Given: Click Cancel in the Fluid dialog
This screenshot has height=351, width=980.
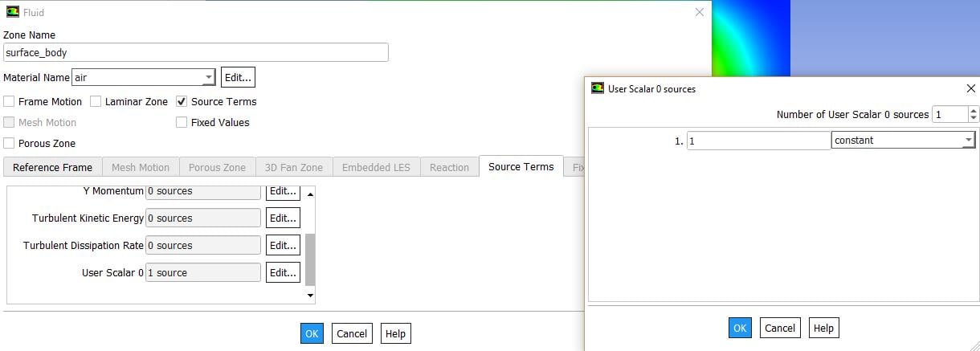Looking at the screenshot, I should click(352, 333).
